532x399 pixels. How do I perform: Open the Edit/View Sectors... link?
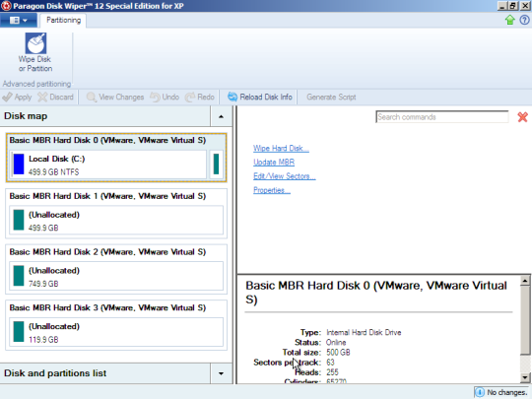click(285, 176)
